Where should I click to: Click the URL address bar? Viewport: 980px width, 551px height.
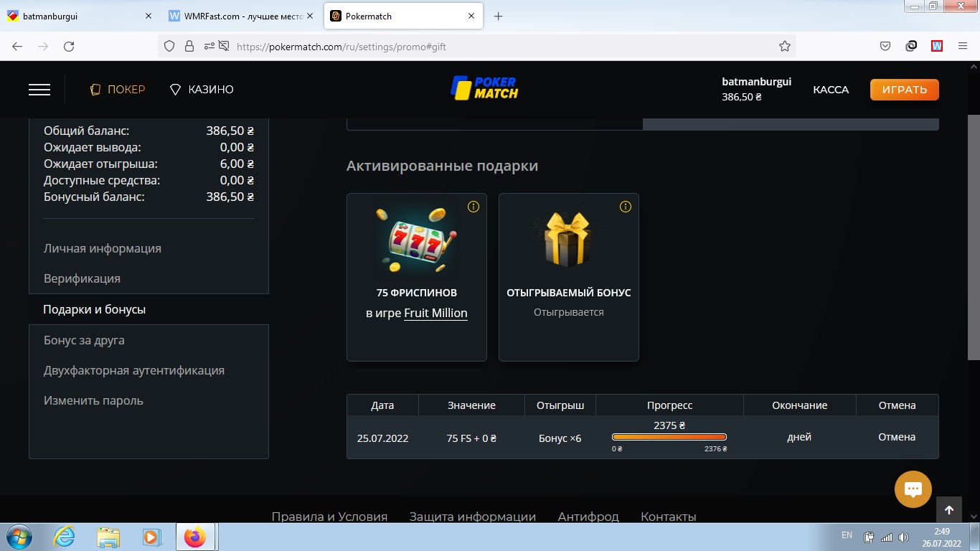(477, 46)
